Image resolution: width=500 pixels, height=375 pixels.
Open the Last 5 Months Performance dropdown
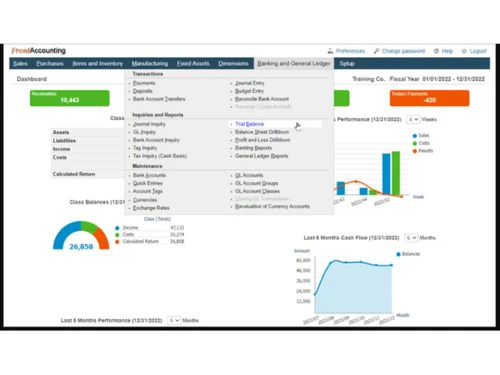[x=174, y=320]
